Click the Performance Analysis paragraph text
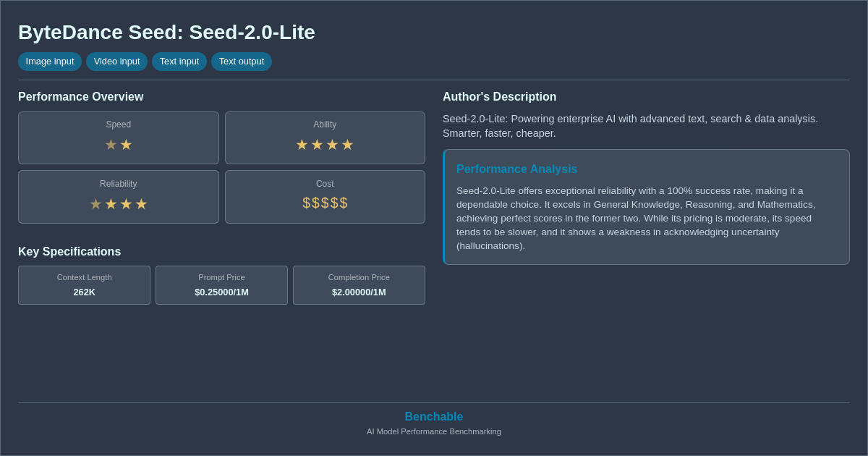 (x=637, y=219)
